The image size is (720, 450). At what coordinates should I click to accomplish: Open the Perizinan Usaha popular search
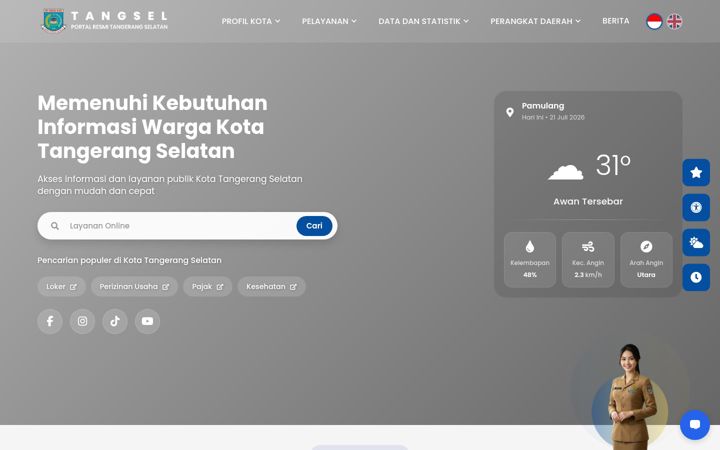tap(135, 287)
